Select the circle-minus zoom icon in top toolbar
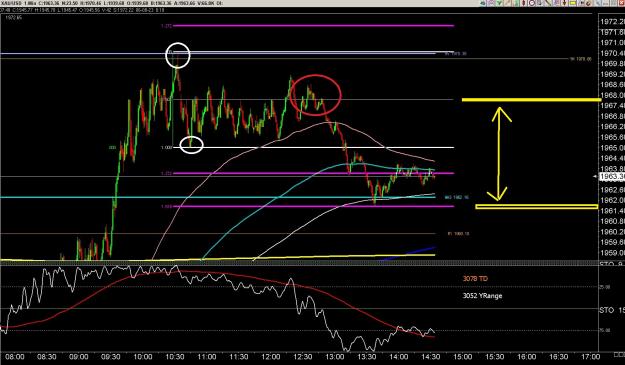Image resolution: width=625 pixels, height=365 pixels. click(x=532, y=3)
